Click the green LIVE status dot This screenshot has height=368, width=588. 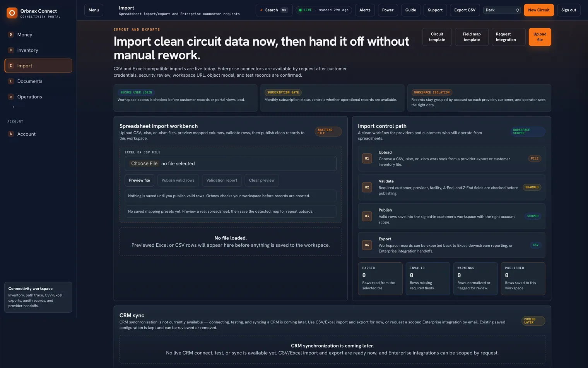[300, 10]
